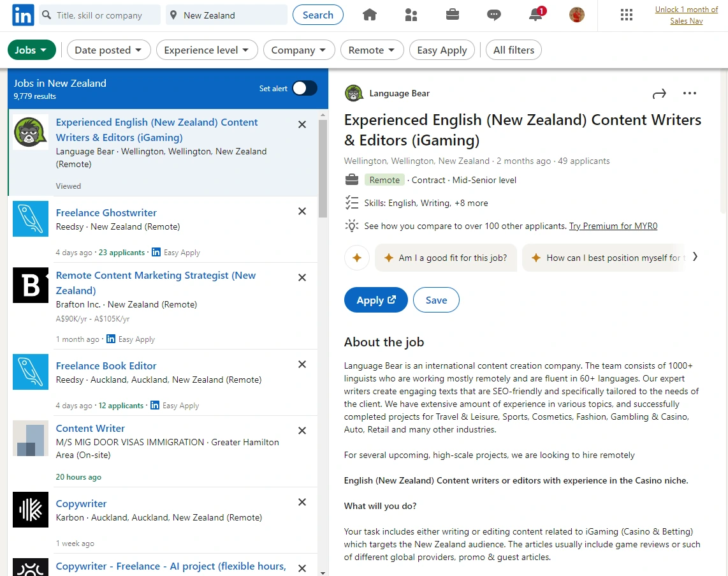Screen dimensions: 728x576
Task: Open Karbon Copywriter job title
Action: coord(81,503)
